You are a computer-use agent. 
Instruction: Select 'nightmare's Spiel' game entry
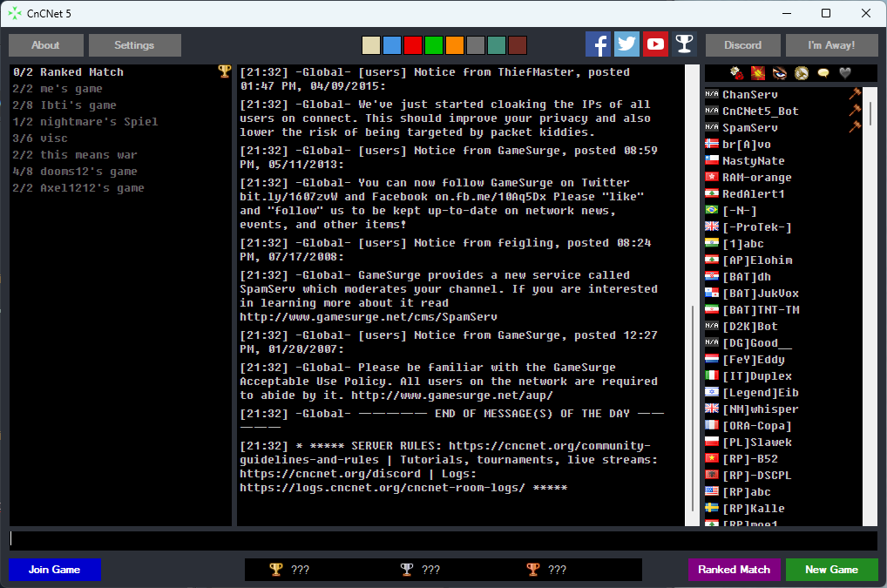pyautogui.click(x=120, y=122)
